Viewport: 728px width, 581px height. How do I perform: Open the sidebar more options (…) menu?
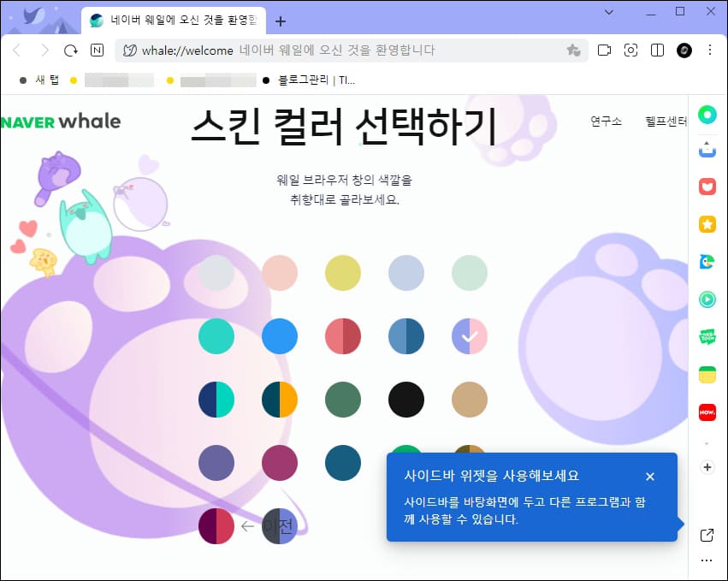pyautogui.click(x=707, y=559)
